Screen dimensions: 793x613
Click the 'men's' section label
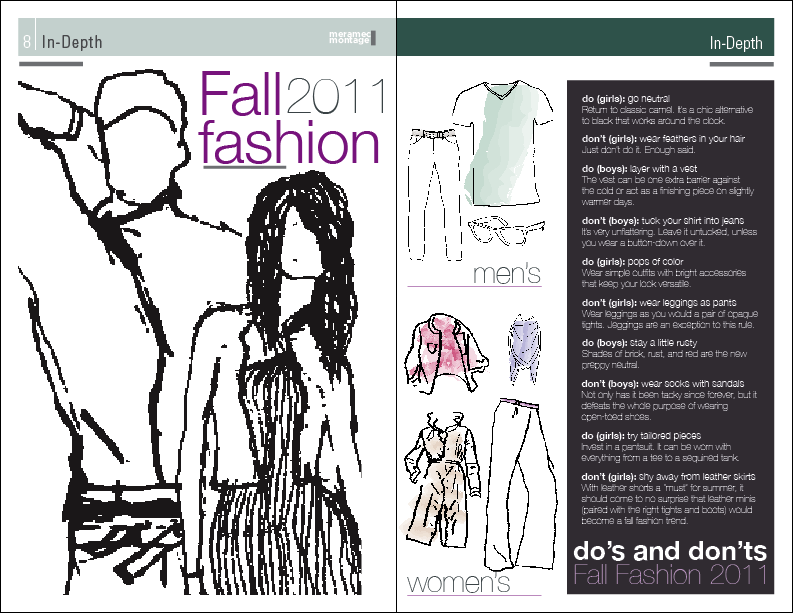(x=506, y=272)
